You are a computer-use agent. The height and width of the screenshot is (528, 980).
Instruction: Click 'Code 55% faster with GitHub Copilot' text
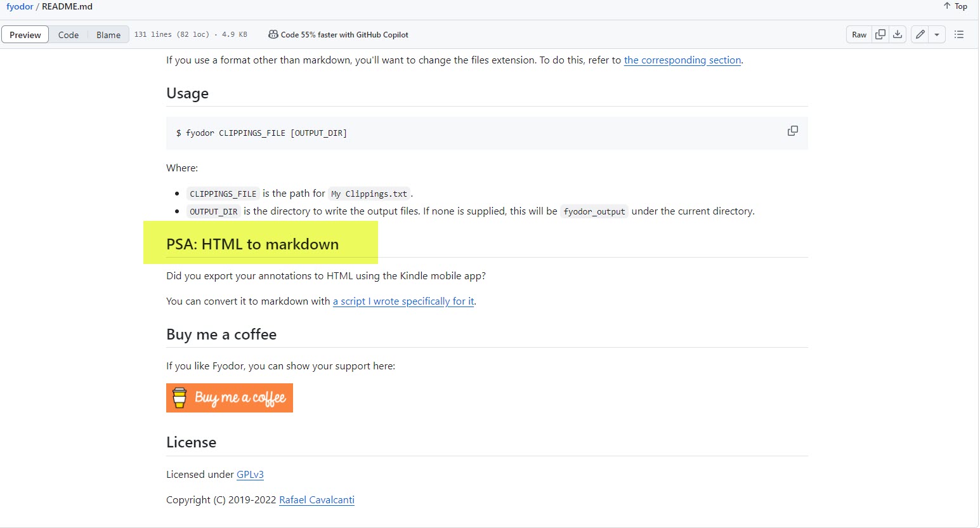[344, 35]
